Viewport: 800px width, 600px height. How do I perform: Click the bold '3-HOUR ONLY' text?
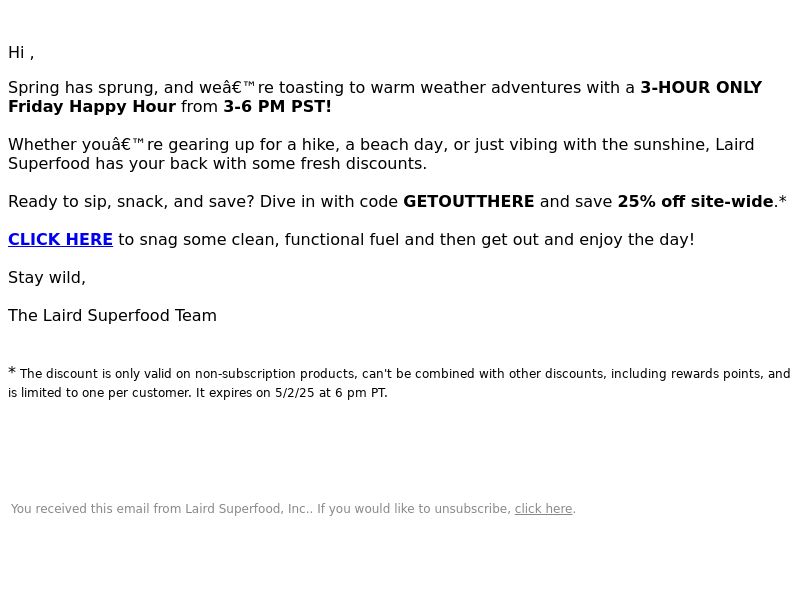pyautogui.click(x=701, y=87)
